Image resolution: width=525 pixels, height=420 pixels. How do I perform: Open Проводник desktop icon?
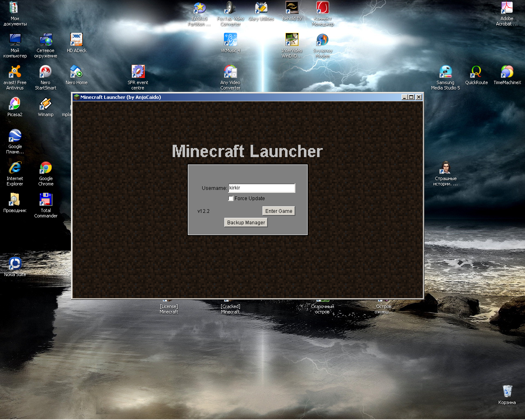15,203
